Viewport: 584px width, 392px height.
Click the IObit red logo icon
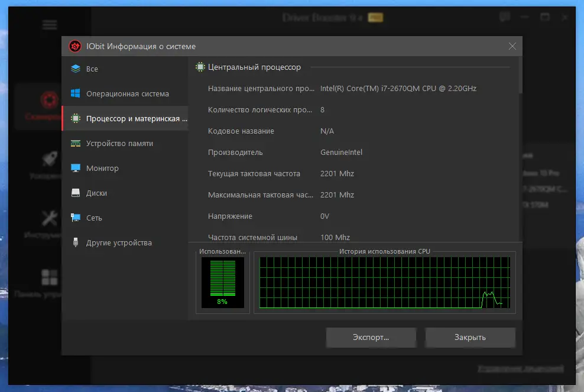coord(75,46)
